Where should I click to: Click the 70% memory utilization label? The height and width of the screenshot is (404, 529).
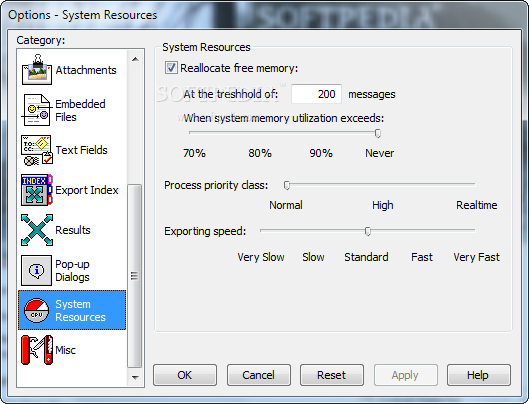pos(194,153)
